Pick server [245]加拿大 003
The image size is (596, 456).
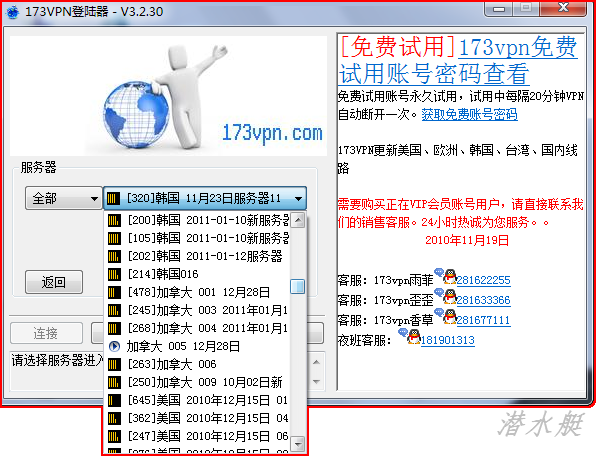198,310
